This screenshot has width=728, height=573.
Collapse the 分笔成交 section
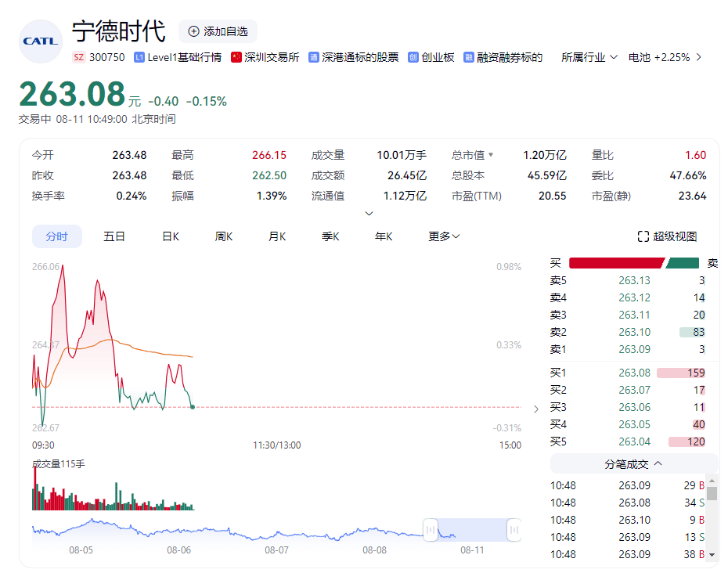pos(634,464)
